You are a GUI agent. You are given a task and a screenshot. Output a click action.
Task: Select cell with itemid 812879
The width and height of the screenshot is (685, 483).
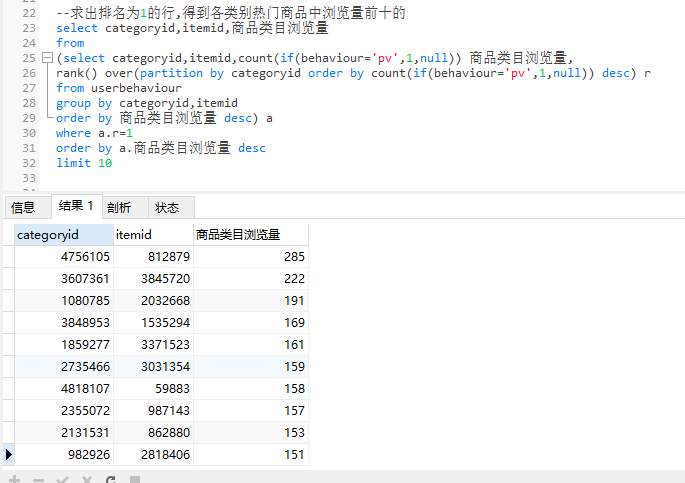click(x=153, y=257)
